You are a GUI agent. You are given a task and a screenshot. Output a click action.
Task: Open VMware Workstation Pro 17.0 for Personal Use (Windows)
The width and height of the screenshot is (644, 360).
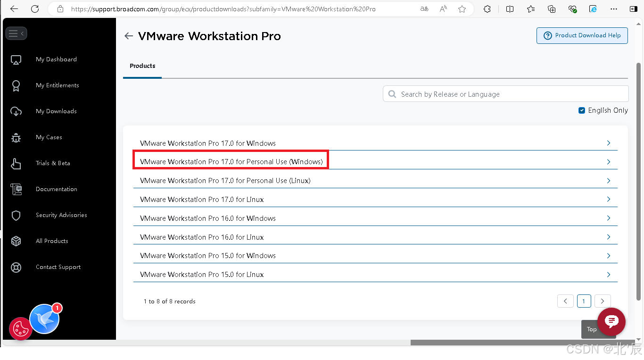(231, 162)
